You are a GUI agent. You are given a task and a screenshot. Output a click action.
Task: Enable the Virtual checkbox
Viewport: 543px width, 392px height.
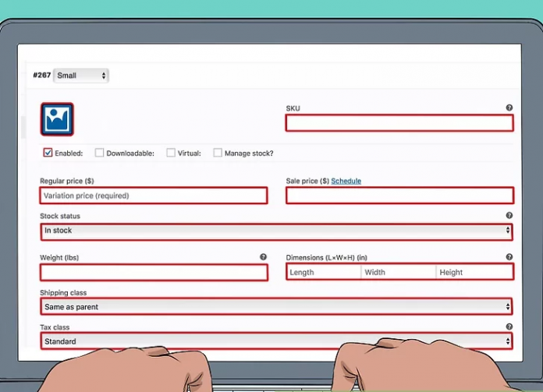[x=171, y=154]
